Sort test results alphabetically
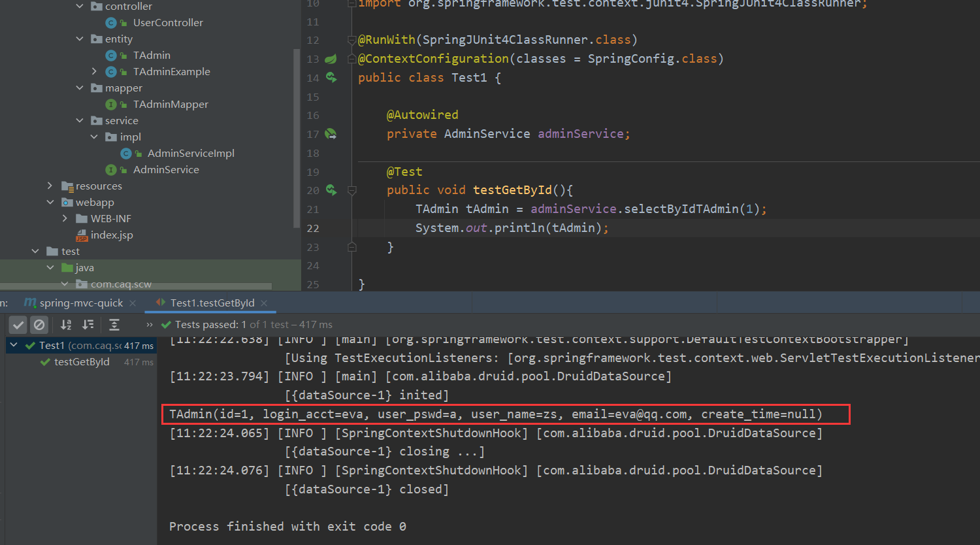Screen dimensions: 980x545 point(66,325)
